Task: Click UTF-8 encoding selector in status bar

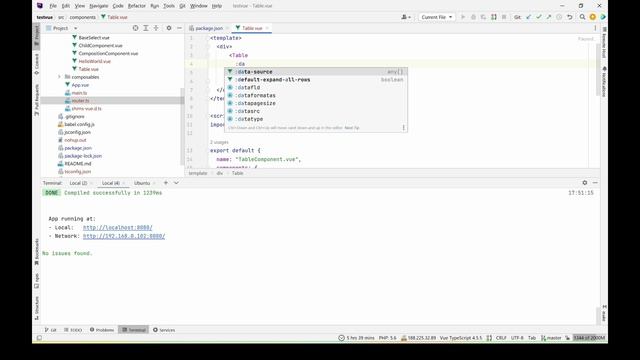Action: pyautogui.click(x=517, y=338)
